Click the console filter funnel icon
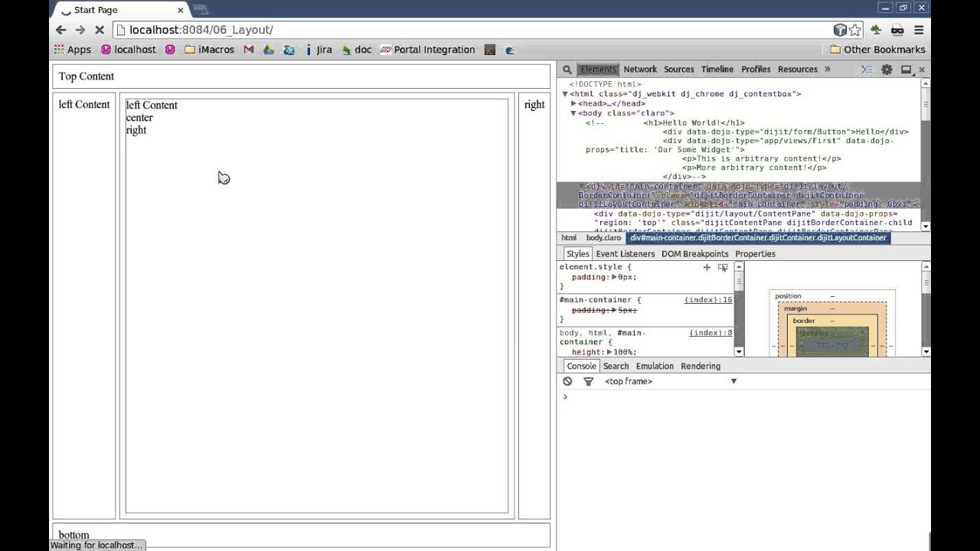The image size is (980, 551). coord(588,381)
